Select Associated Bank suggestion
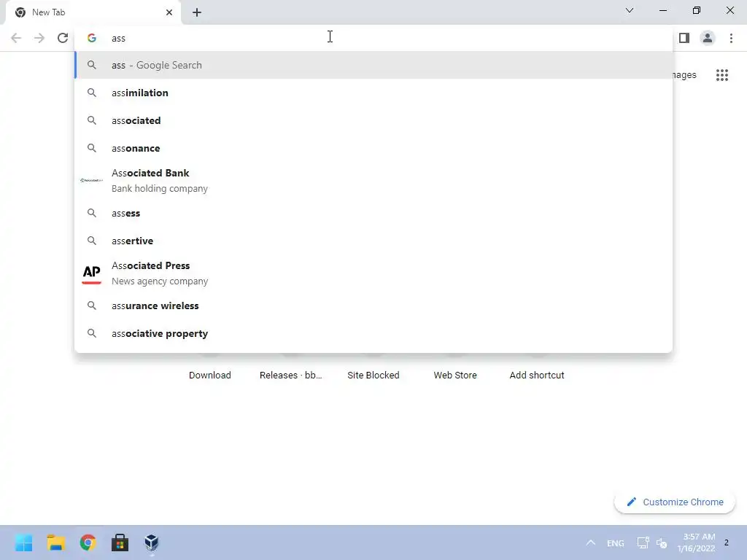747x560 pixels. [x=374, y=181]
